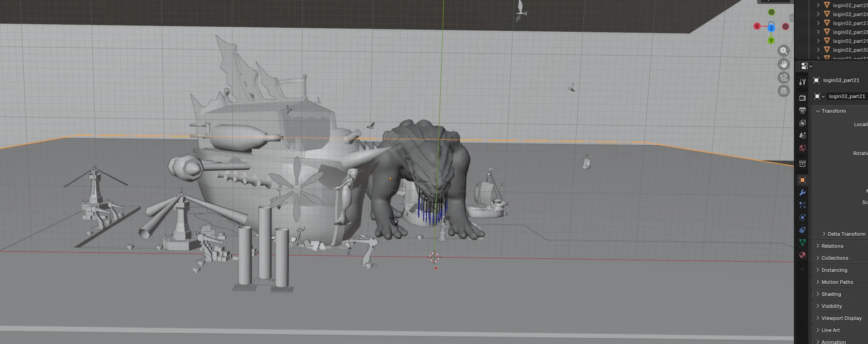Toggle perspective/orthographic projection grid button

783,91
